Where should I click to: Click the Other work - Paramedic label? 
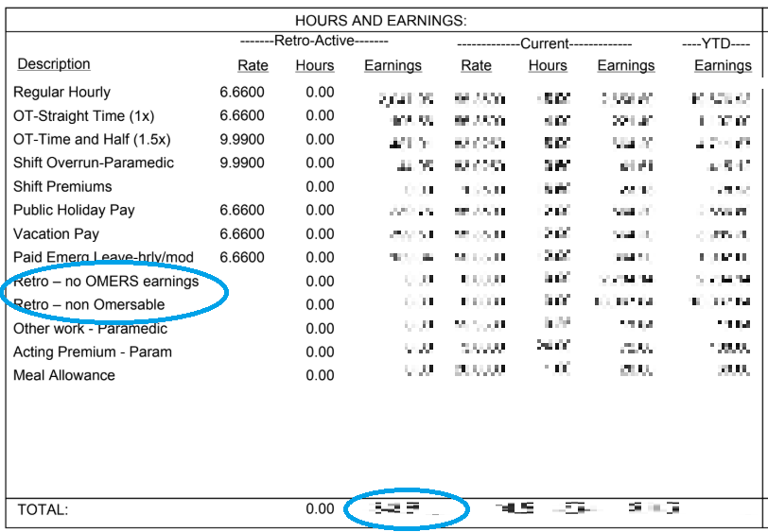pos(90,329)
